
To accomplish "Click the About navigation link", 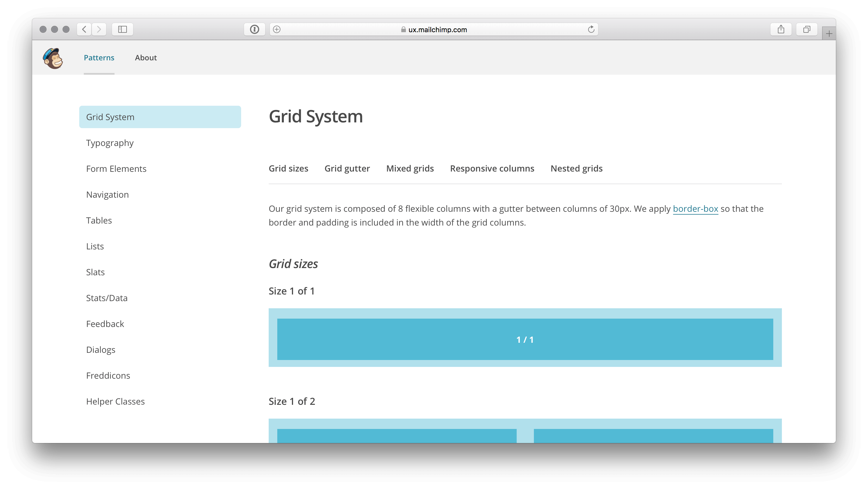I will click(146, 57).
